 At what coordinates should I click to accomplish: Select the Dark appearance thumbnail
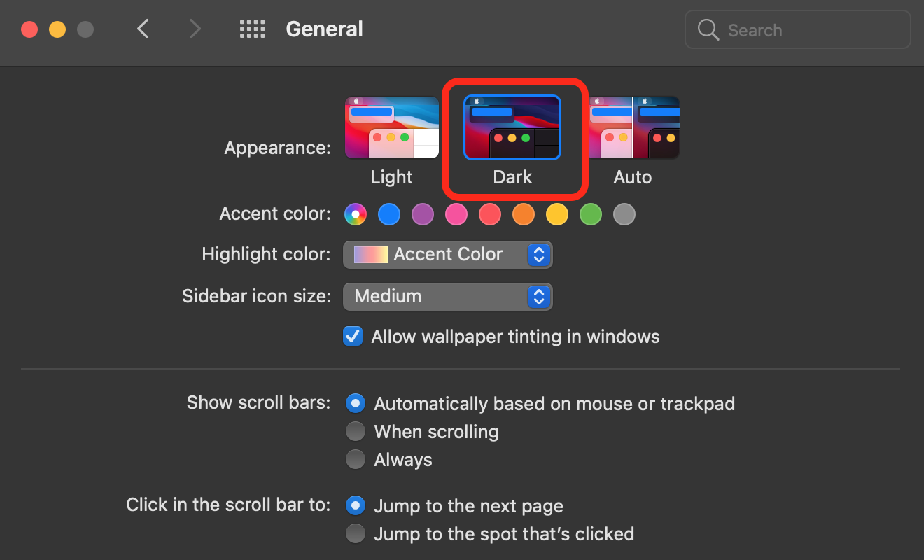[513, 127]
